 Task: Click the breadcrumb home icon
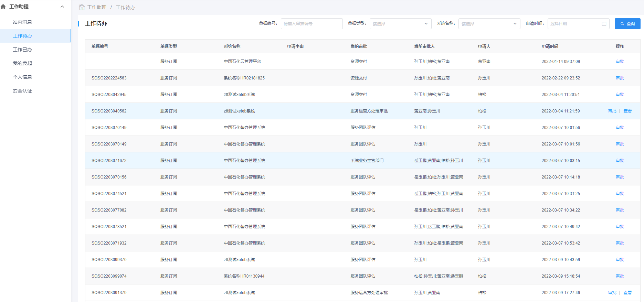pyautogui.click(x=82, y=7)
